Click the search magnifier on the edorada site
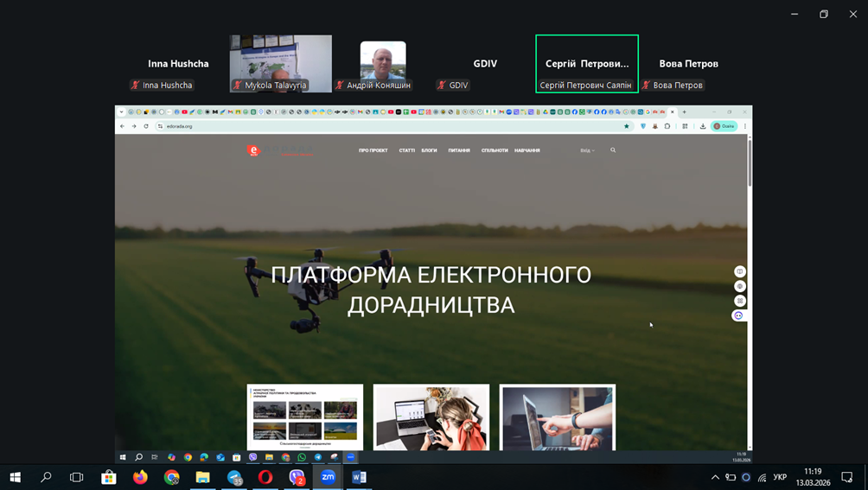Screen dimensions: 868x490 point(613,150)
